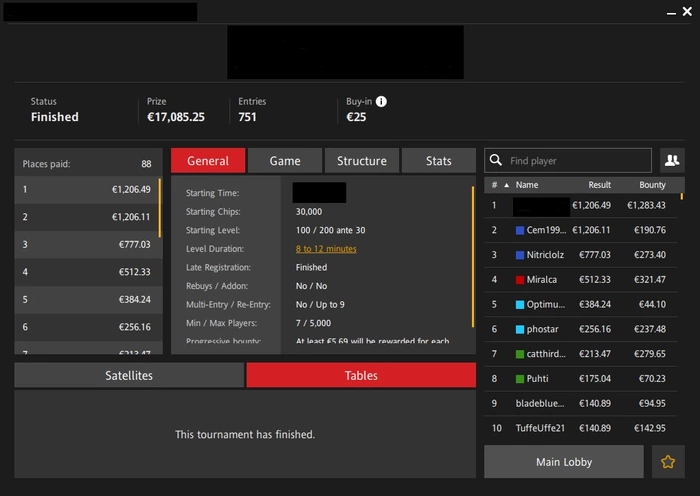
Task: Click Cem199 blue flag icon
Action: pos(520,230)
